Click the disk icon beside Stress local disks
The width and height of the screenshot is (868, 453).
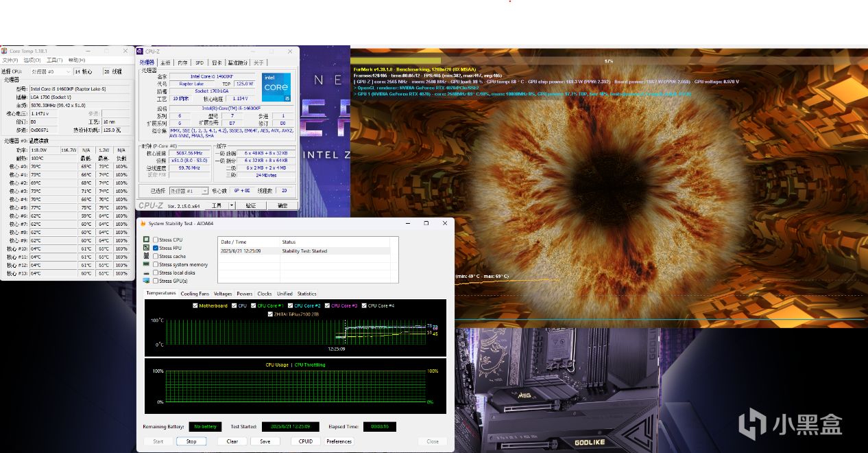click(146, 272)
